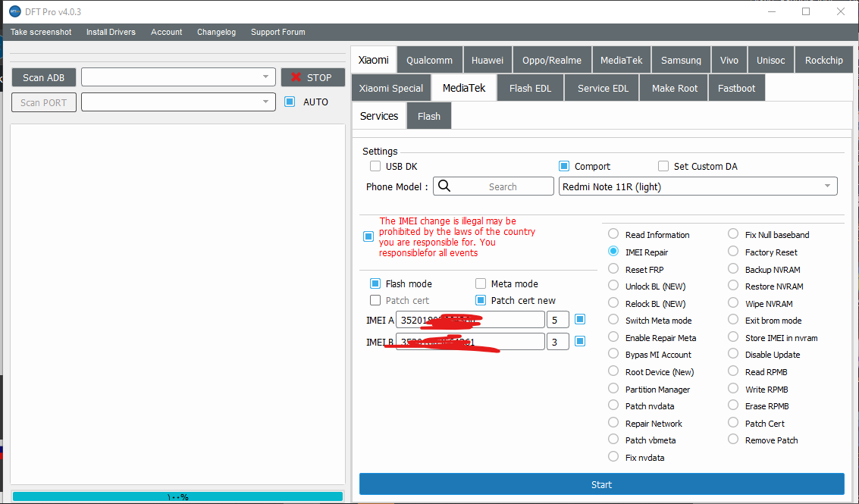Open the Service EDL sub-tab
Image resolution: width=859 pixels, height=504 pixels.
pyautogui.click(x=603, y=88)
